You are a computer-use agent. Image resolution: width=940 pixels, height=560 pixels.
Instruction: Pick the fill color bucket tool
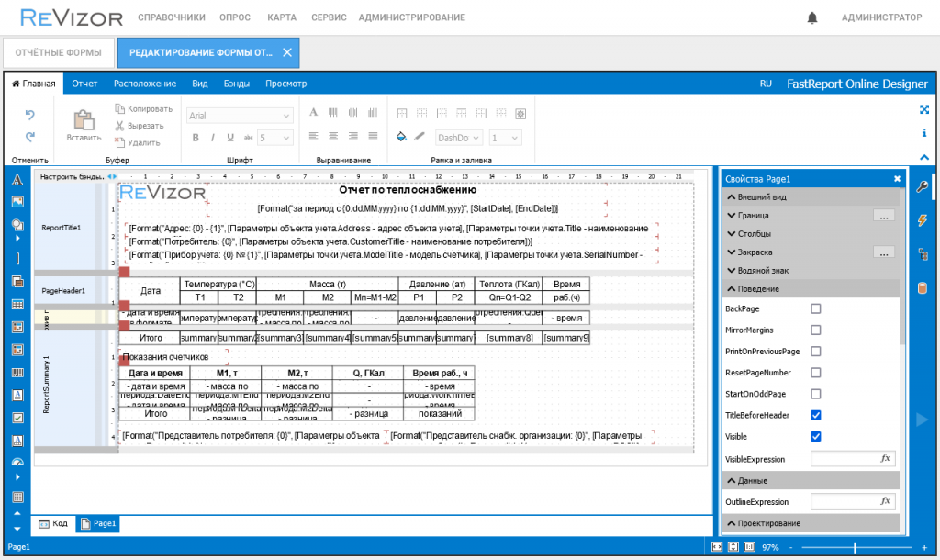click(402, 138)
